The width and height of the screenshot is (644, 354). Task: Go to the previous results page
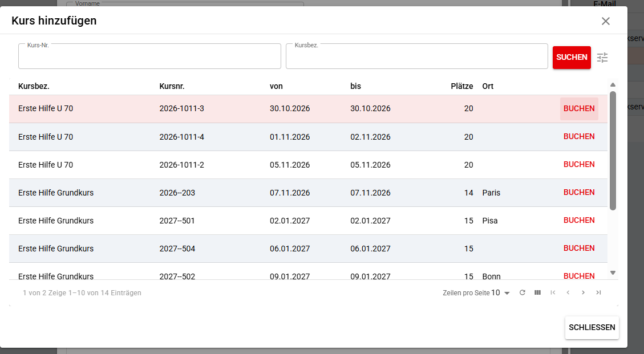tap(568, 293)
